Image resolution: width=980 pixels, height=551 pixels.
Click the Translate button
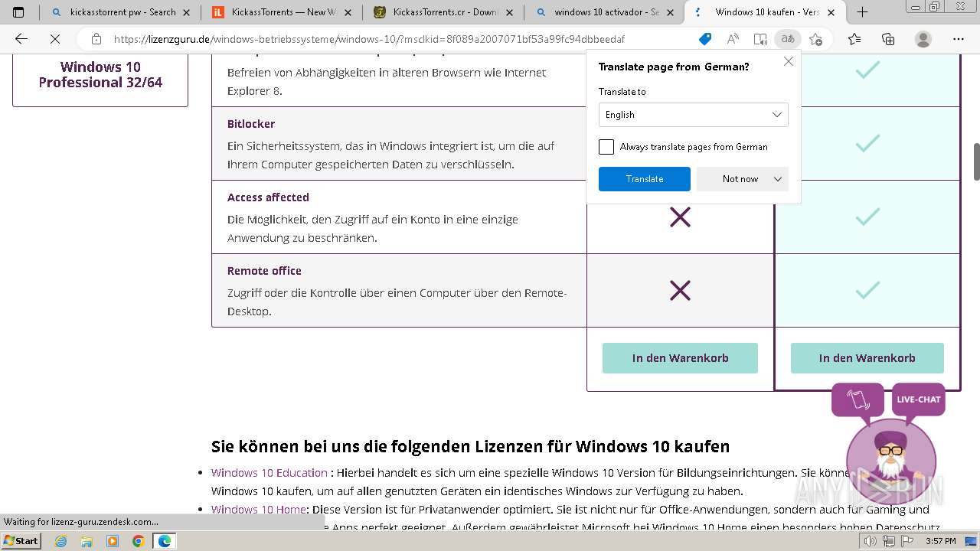[x=645, y=179]
